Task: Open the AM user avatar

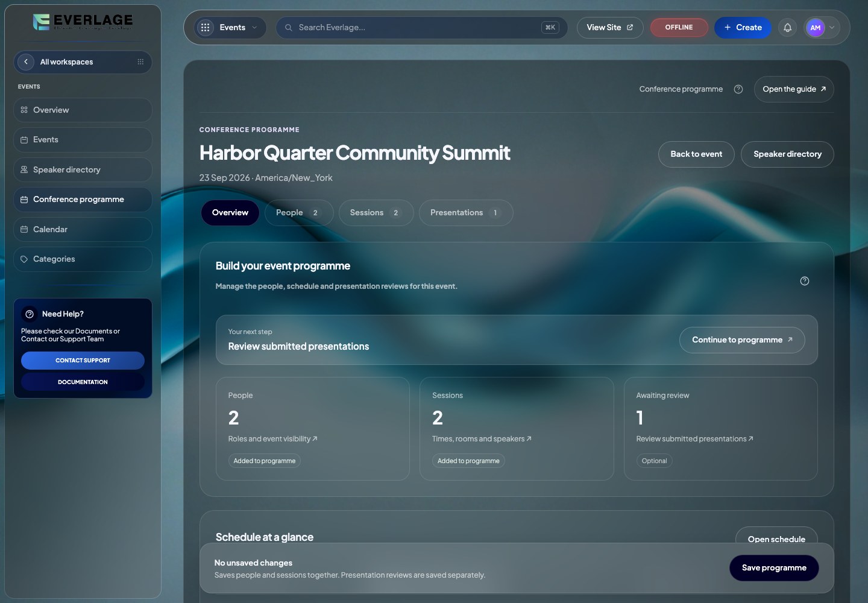Action: point(815,28)
